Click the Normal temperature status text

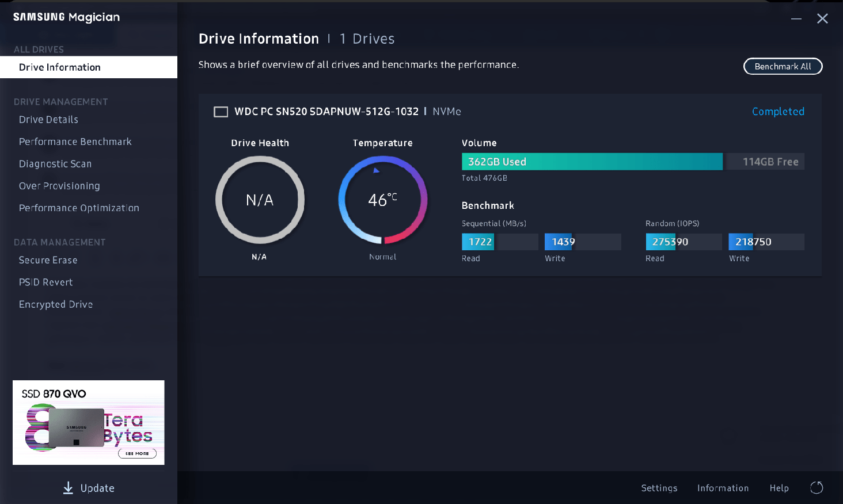(x=383, y=257)
